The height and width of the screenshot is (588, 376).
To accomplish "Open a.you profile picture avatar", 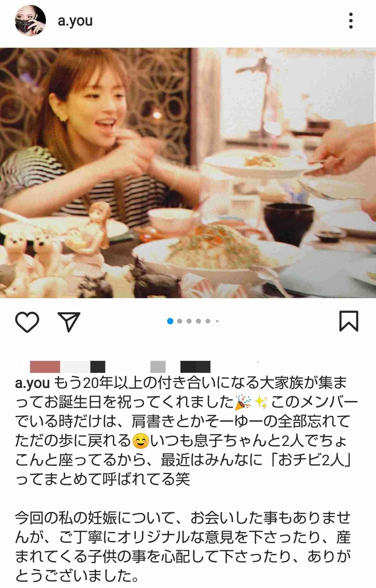I will click(x=30, y=21).
